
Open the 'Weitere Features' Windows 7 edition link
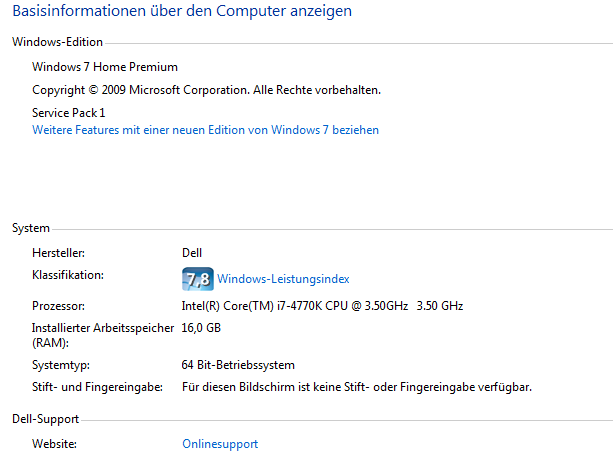205,130
